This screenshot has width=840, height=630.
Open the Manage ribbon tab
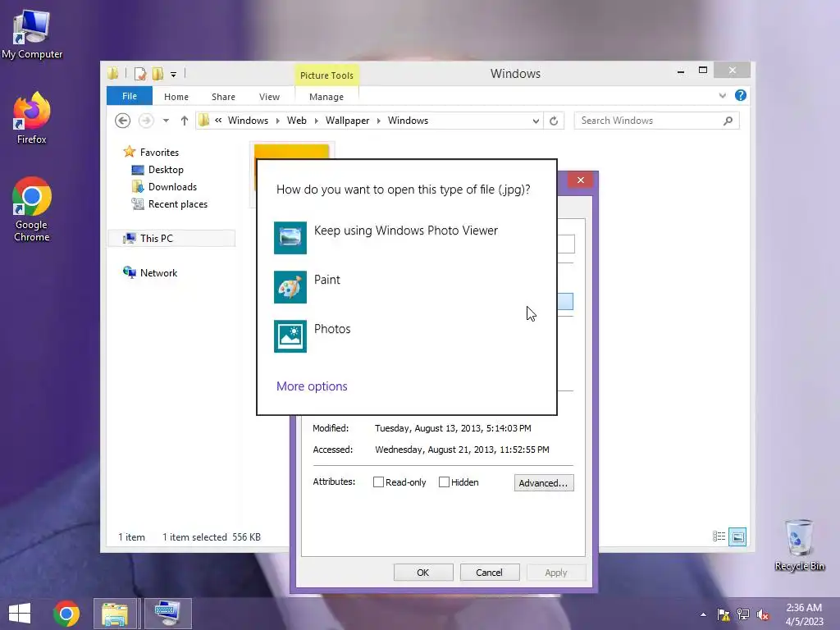coord(326,97)
